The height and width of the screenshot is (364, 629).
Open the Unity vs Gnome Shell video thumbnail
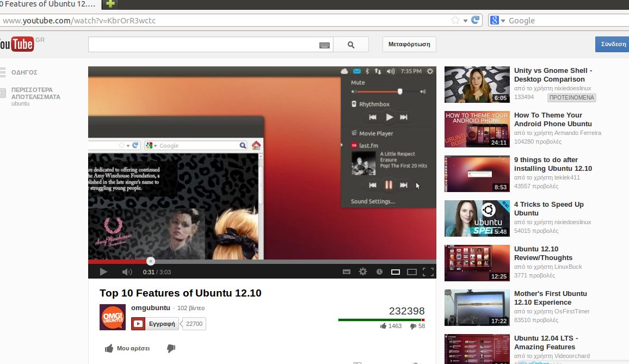point(477,84)
